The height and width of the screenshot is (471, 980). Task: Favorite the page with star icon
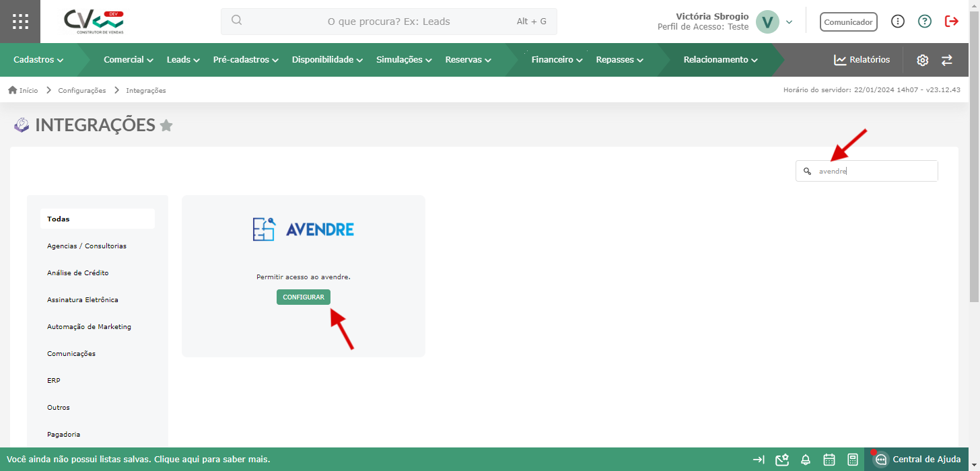coord(166,125)
